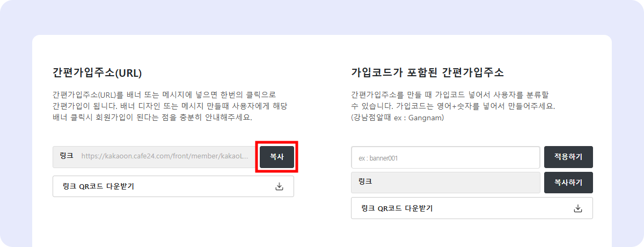Image resolution: width=644 pixels, height=247 pixels.
Task: Click the empty 링크 field under signup code
Action: 445,183
